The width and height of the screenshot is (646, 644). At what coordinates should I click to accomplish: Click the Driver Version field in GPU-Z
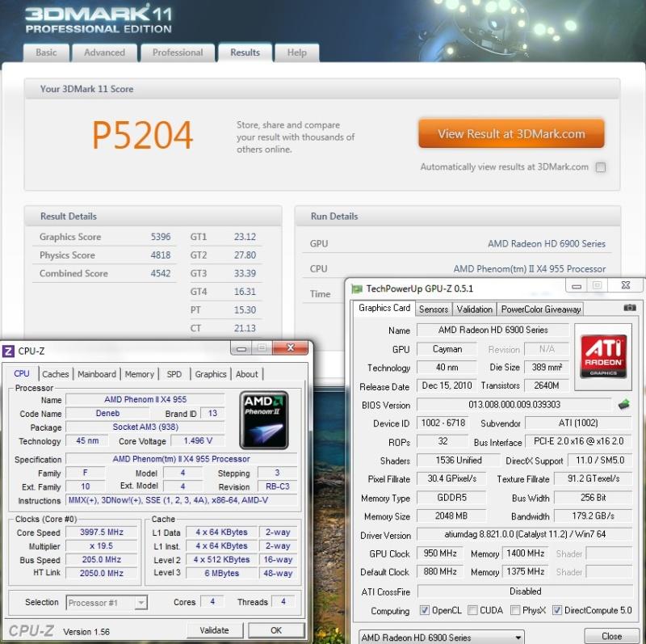tap(524, 534)
